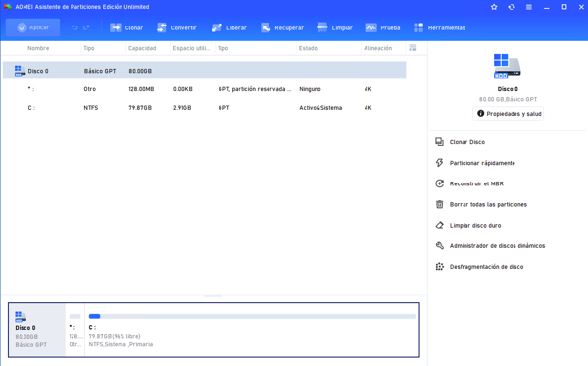Click the panel splitter handle above disk map
The image size is (588, 366).
214,295
